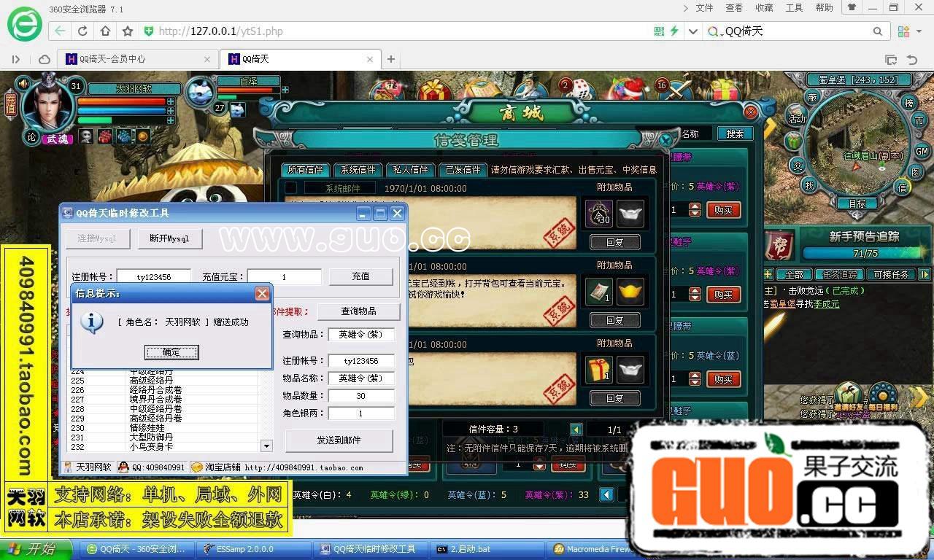
Task: Click the 榜 ranking button on minimap
Action: click(908, 103)
